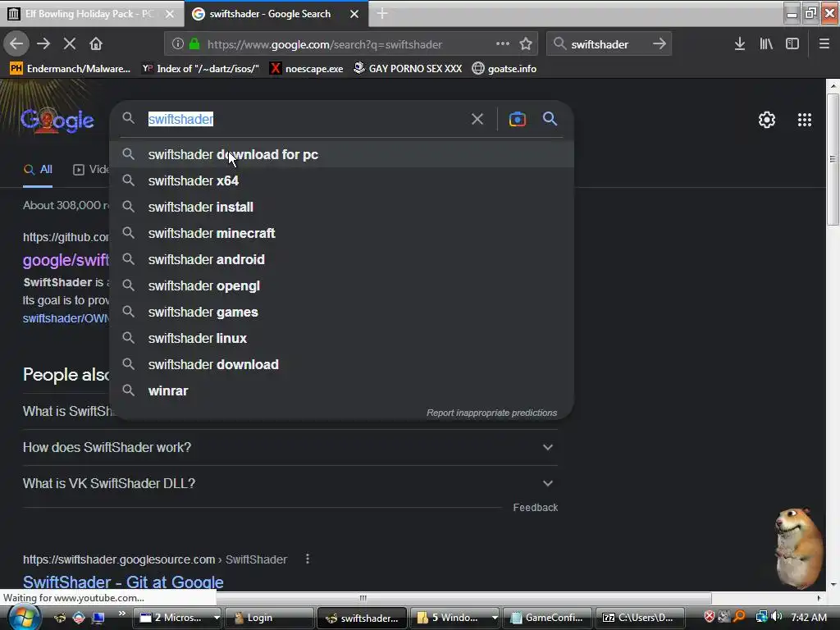Click the volume icon in system tray
The width and height of the screenshot is (840, 630).
point(776,617)
